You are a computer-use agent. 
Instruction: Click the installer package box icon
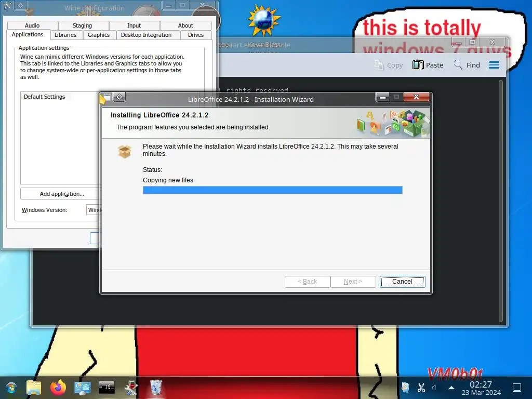125,152
